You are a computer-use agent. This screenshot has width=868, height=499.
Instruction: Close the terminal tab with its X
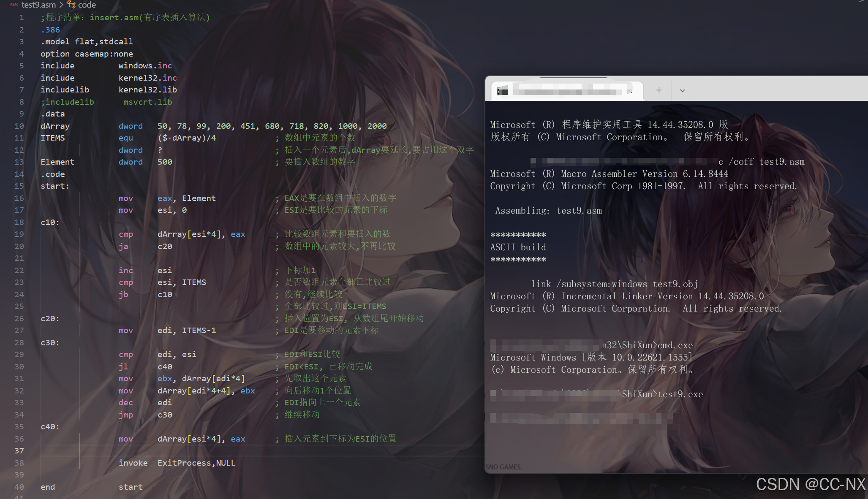pyautogui.click(x=630, y=91)
